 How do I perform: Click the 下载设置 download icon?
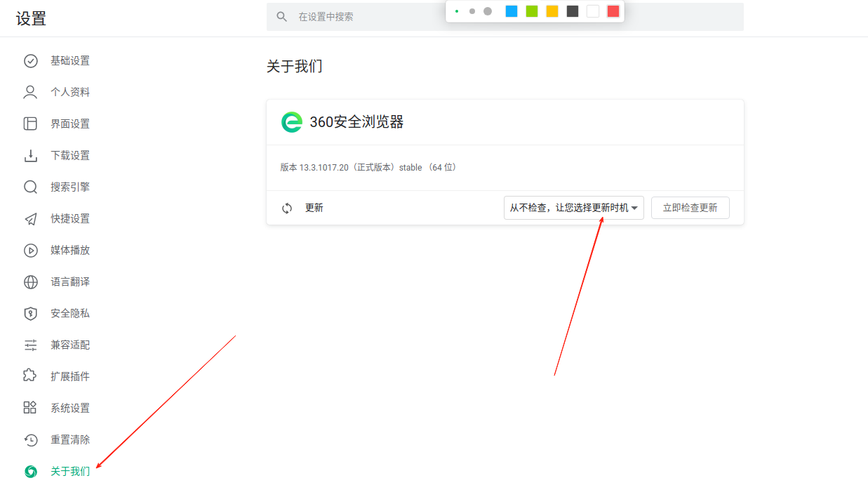click(31, 156)
